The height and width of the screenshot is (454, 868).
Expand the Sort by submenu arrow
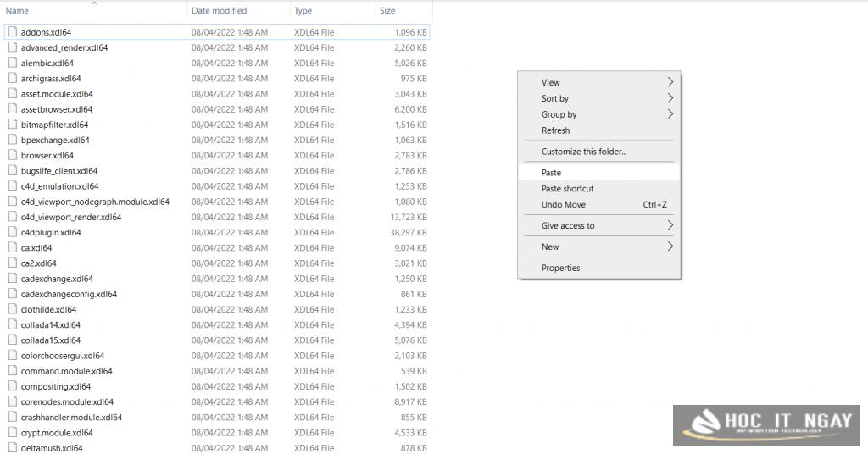click(670, 98)
